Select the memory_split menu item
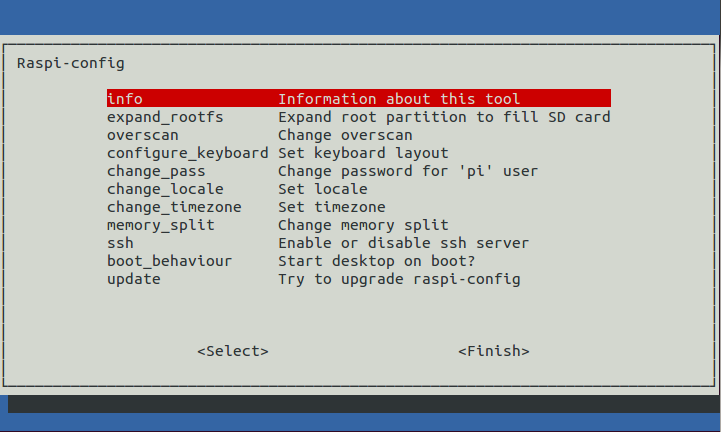 coord(161,225)
